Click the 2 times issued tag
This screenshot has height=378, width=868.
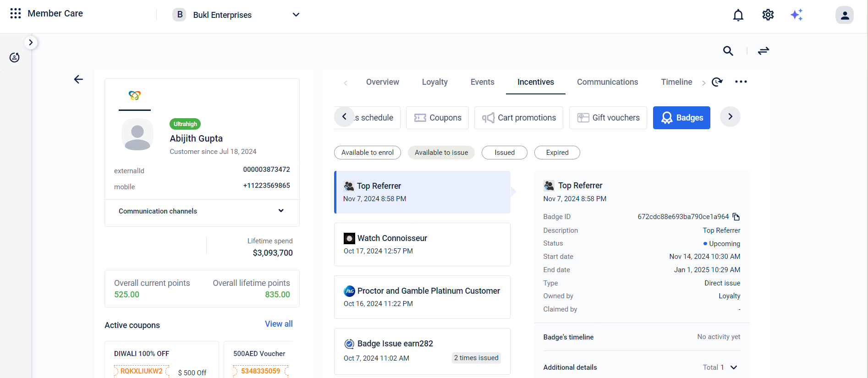[476, 358]
